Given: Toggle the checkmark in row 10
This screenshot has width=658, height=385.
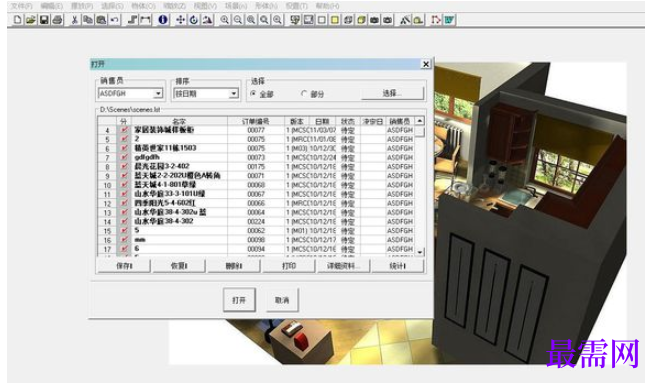Looking at the screenshot, I should point(124,185).
